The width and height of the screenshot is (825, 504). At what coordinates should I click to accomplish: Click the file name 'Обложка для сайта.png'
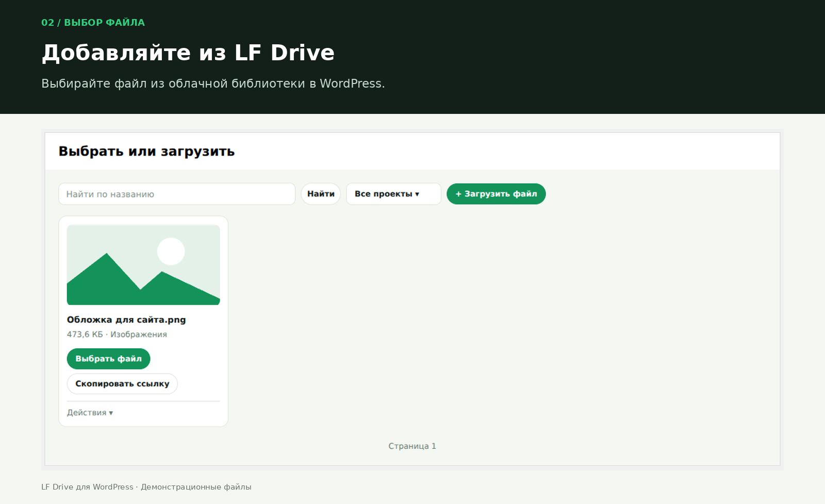coord(126,320)
